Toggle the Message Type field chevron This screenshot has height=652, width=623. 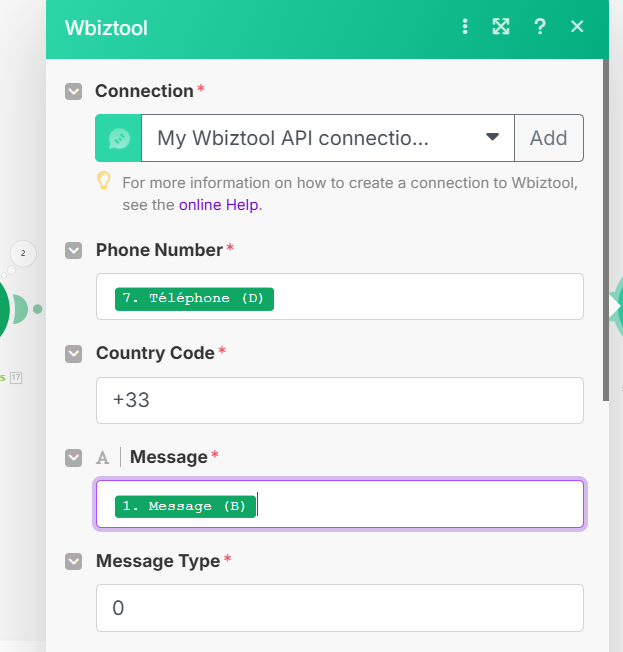click(x=74, y=562)
